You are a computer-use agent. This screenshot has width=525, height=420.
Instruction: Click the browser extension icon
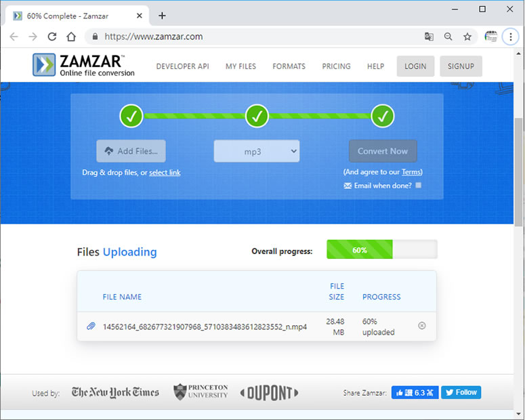[491, 37]
